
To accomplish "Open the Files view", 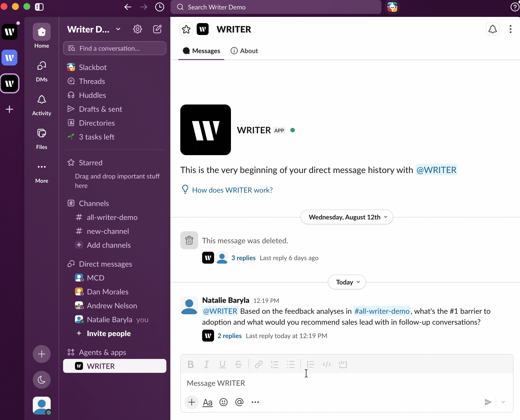I will [x=42, y=139].
